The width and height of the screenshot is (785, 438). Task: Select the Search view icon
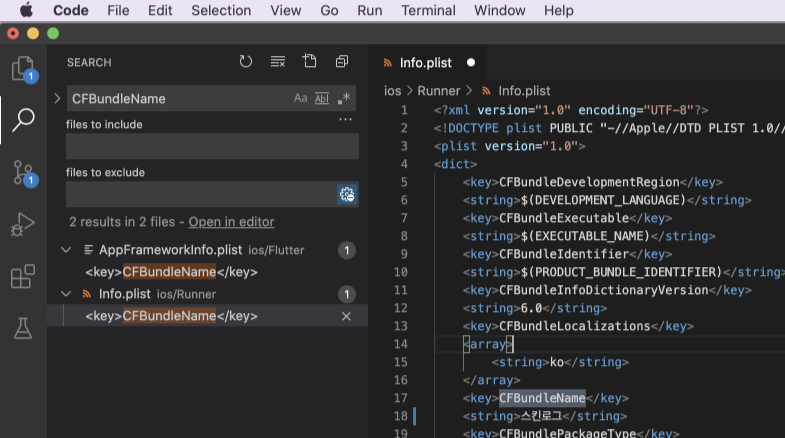23,120
